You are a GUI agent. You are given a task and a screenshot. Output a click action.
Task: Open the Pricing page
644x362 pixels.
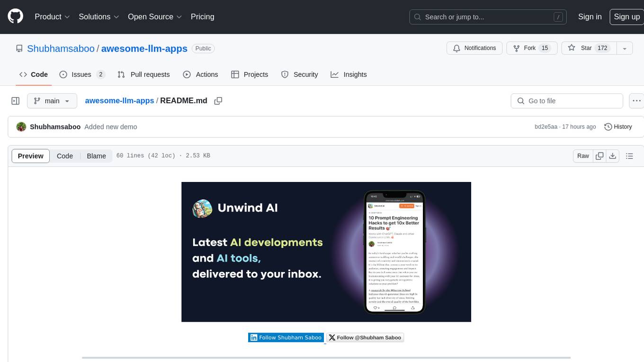[202, 17]
